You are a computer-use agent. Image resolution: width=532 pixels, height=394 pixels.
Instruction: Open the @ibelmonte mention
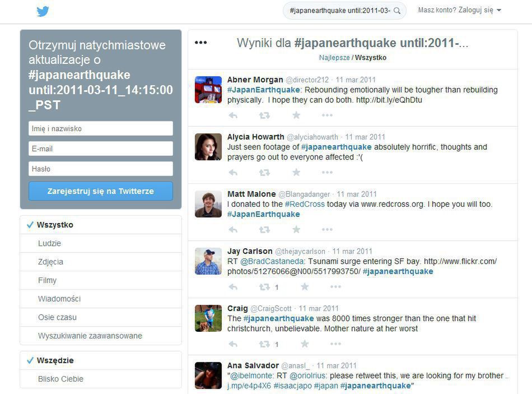click(x=251, y=376)
